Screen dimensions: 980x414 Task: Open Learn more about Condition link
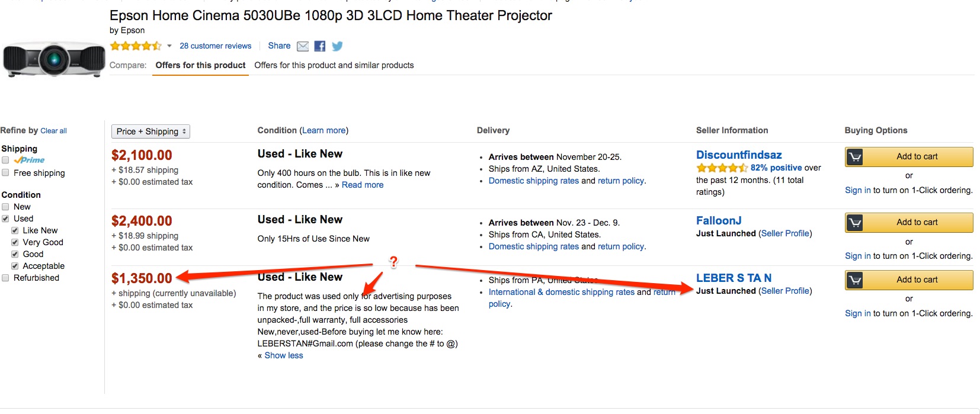click(324, 130)
